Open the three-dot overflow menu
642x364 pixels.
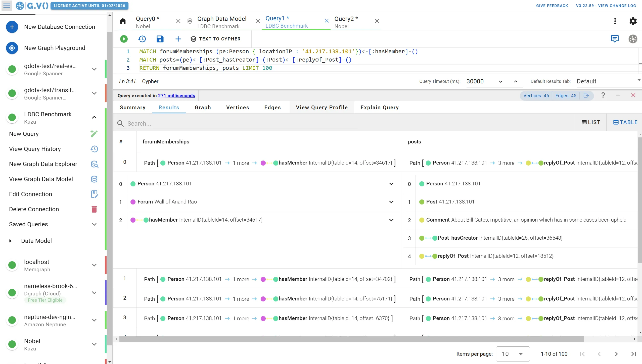pos(615,21)
